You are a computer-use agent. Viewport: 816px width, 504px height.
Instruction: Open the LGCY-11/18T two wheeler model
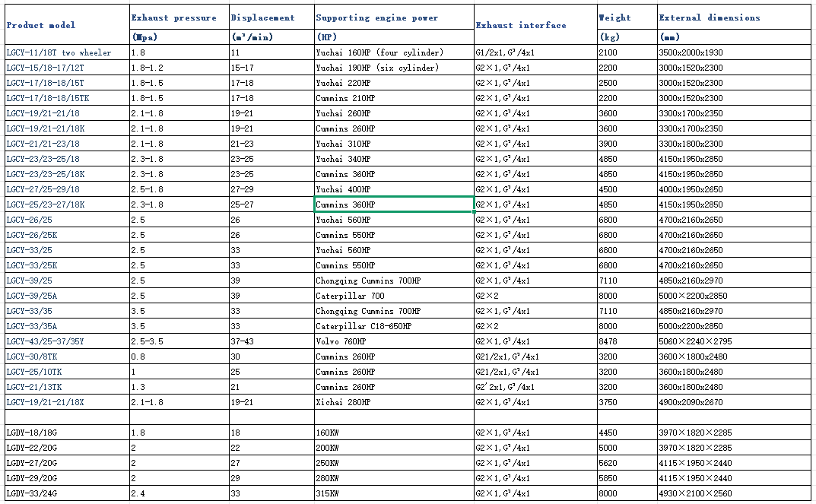pos(59,52)
